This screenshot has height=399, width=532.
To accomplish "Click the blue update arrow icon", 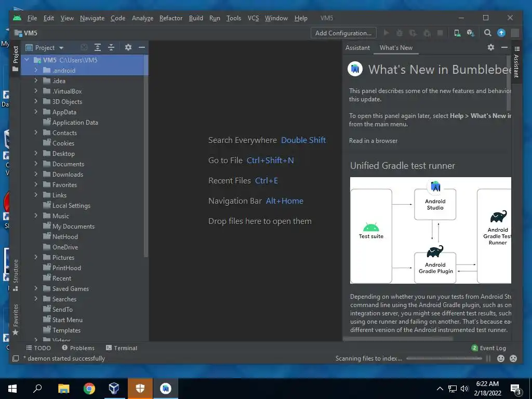I will [x=501, y=33].
